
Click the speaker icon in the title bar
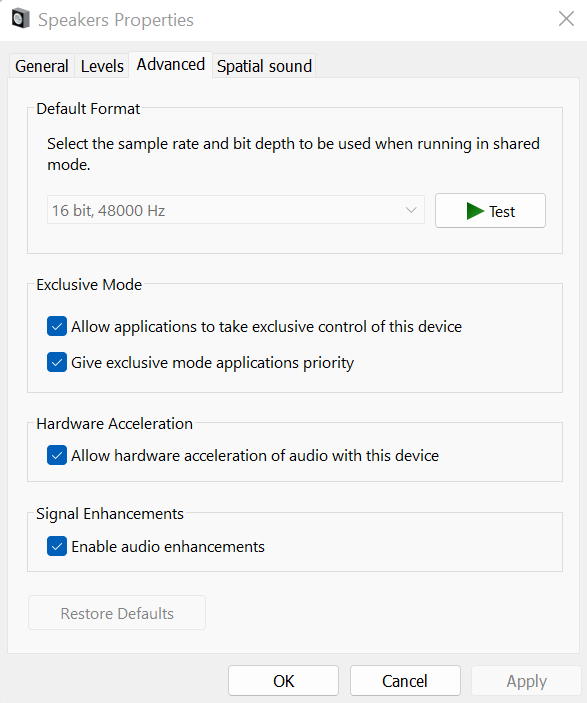(x=21, y=19)
